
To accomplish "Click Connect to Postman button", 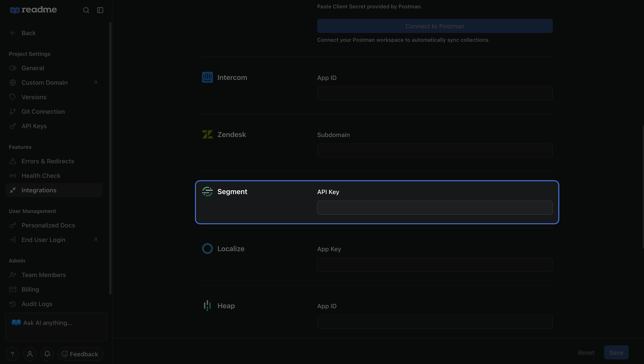I will pos(435,26).
